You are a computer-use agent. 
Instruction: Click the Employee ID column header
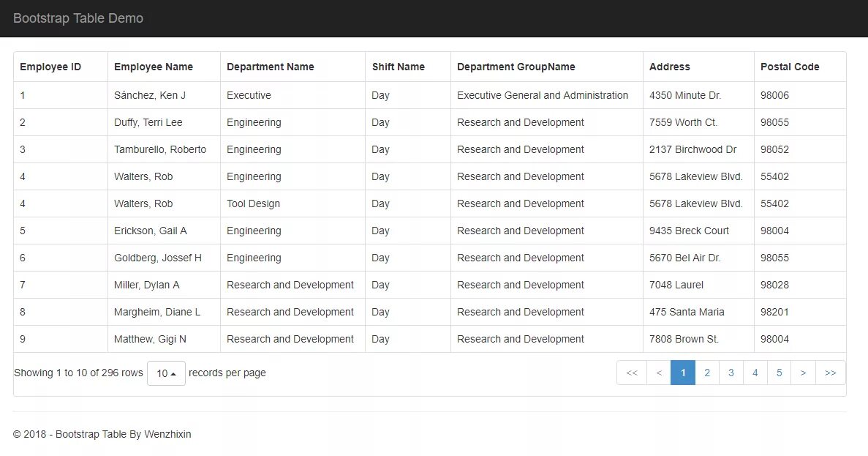(x=50, y=67)
